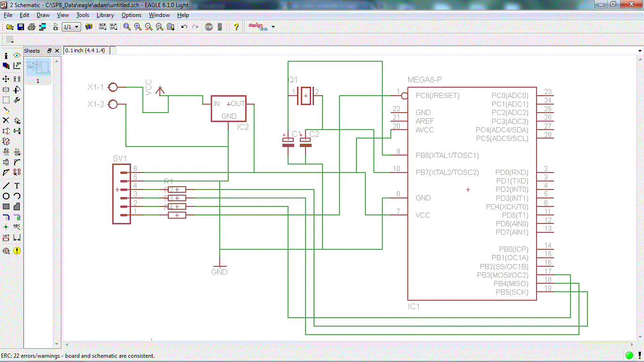Select the Add part tool
Viewport: 644px width, 362px height.
coord(17,121)
